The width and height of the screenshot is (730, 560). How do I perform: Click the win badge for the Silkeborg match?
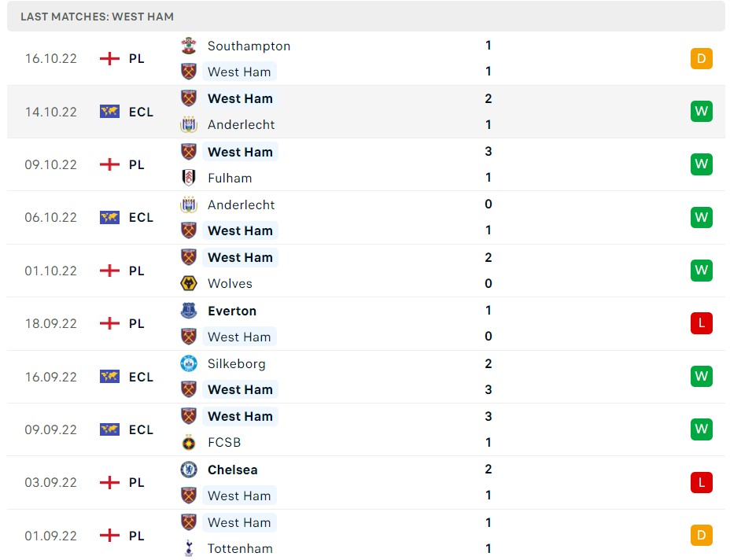[x=701, y=376]
